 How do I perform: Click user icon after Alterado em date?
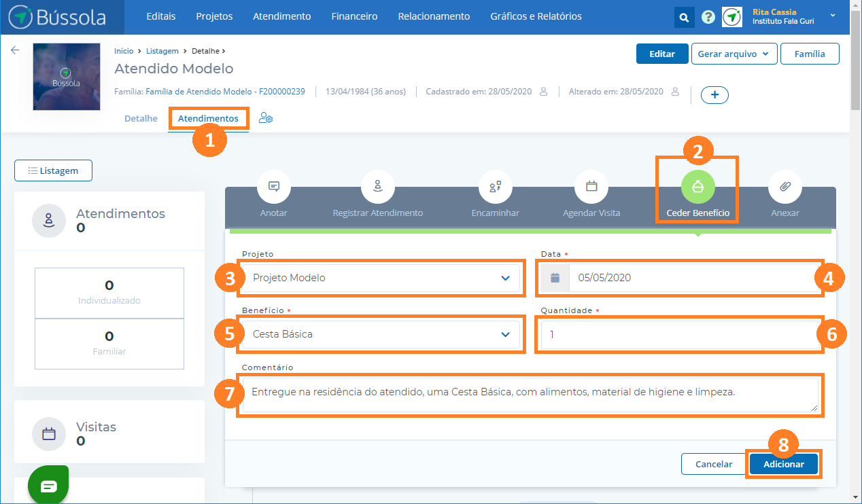(x=675, y=92)
